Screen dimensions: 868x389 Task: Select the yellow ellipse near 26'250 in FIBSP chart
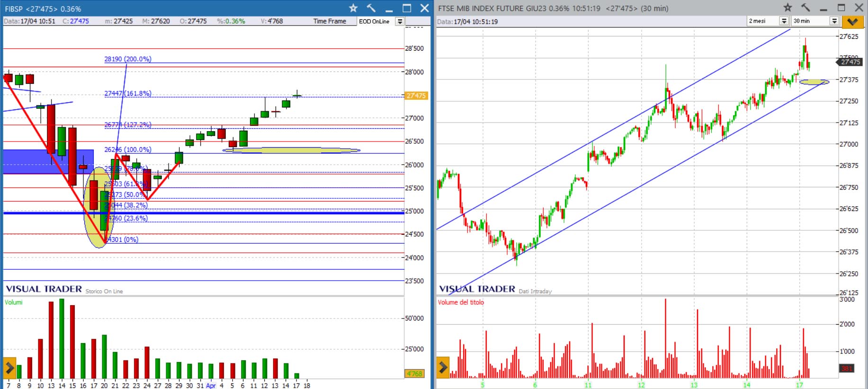pyautogui.click(x=292, y=150)
